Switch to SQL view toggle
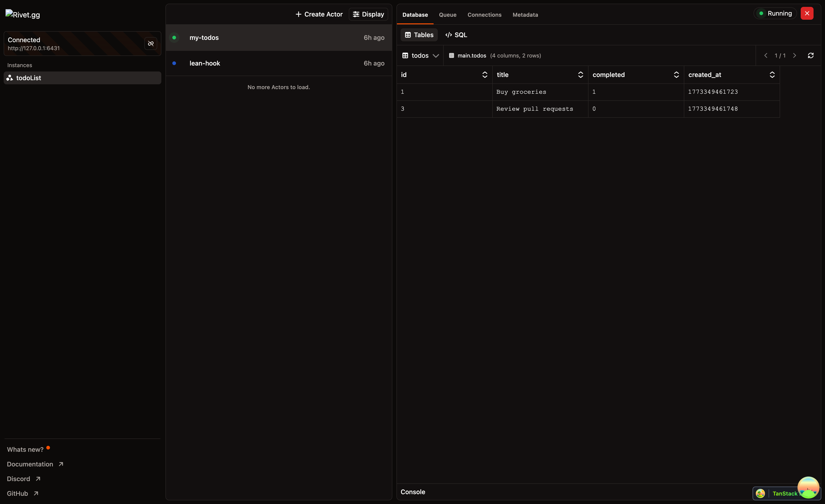The height and width of the screenshot is (504, 825). click(x=456, y=35)
